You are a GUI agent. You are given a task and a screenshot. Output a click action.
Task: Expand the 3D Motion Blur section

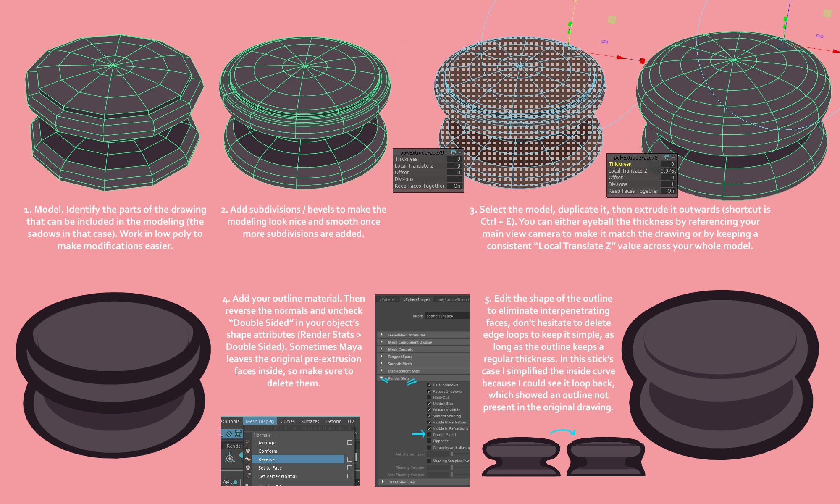click(383, 482)
